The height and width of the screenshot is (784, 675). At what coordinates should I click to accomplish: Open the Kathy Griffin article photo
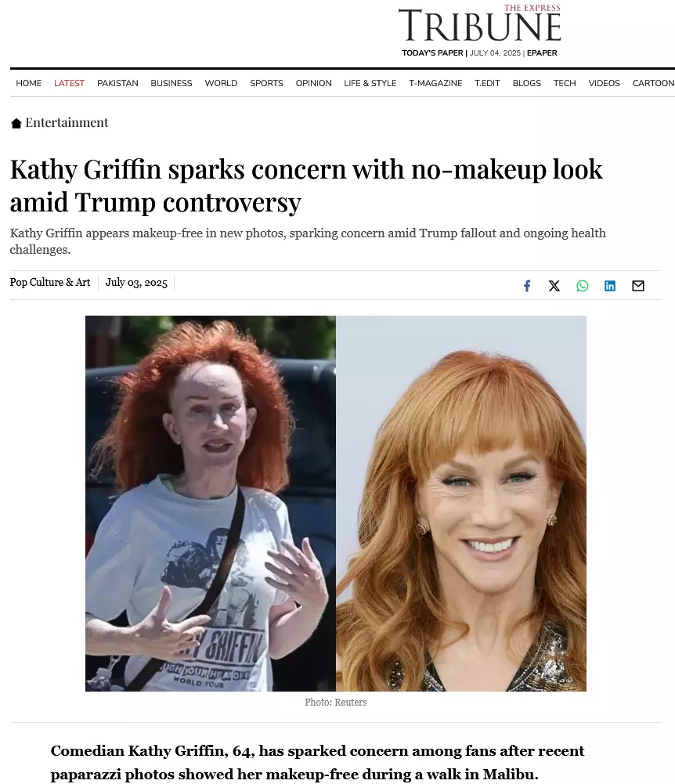click(335, 504)
